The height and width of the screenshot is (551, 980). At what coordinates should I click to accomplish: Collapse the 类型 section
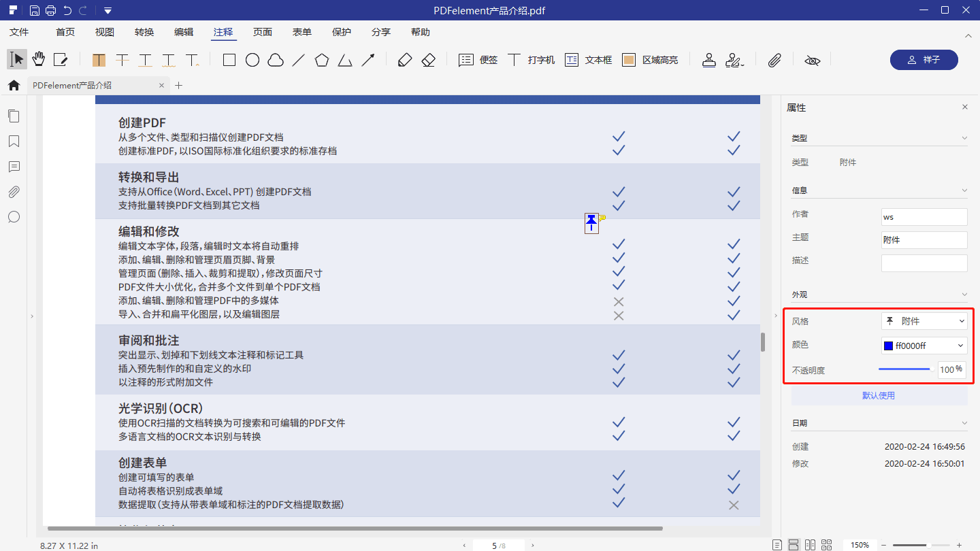click(964, 138)
